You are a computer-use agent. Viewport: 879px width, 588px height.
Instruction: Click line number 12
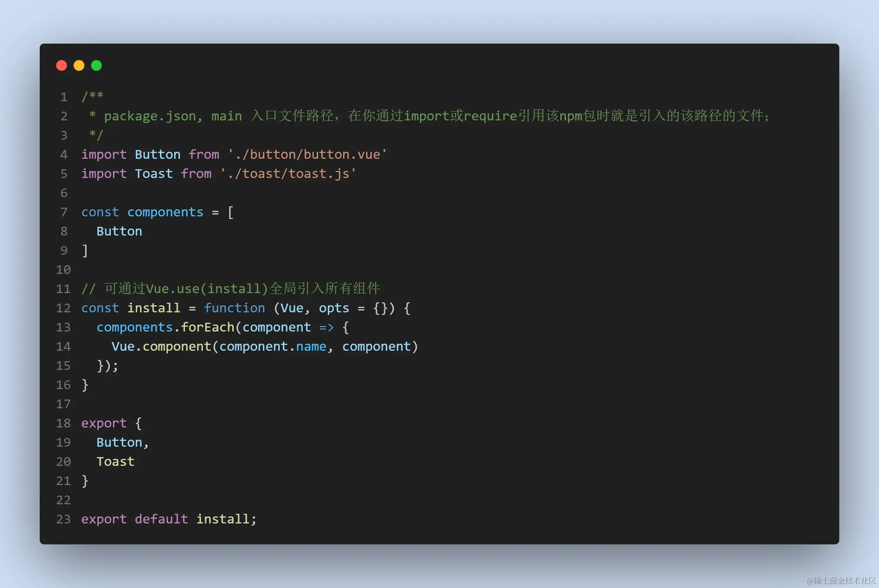click(64, 308)
